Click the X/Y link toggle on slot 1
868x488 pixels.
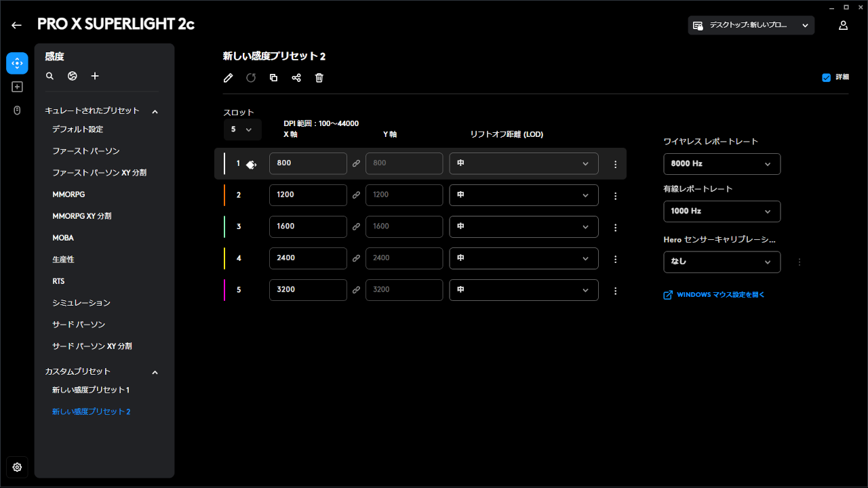pos(357,163)
